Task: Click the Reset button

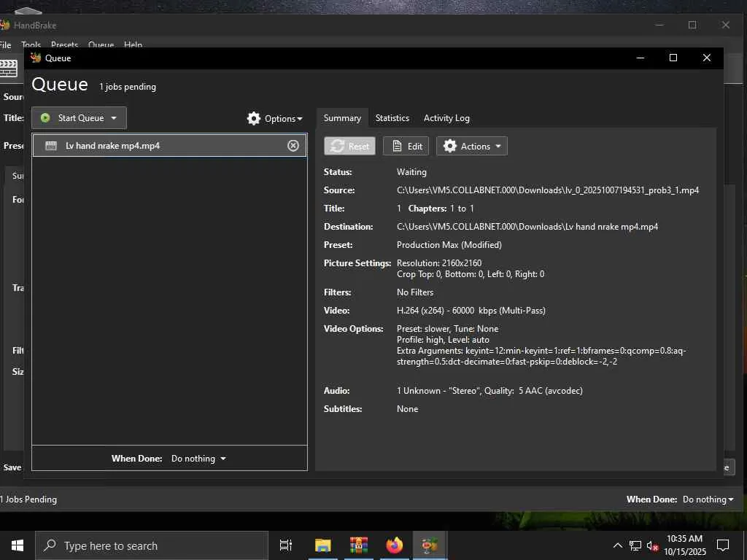Action: [349, 146]
